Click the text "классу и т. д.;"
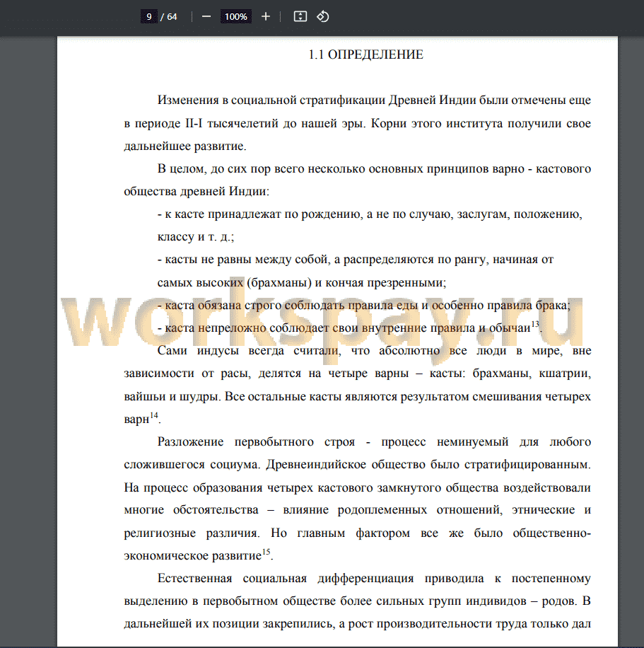Screen dimensions: 644x648 click(x=195, y=237)
